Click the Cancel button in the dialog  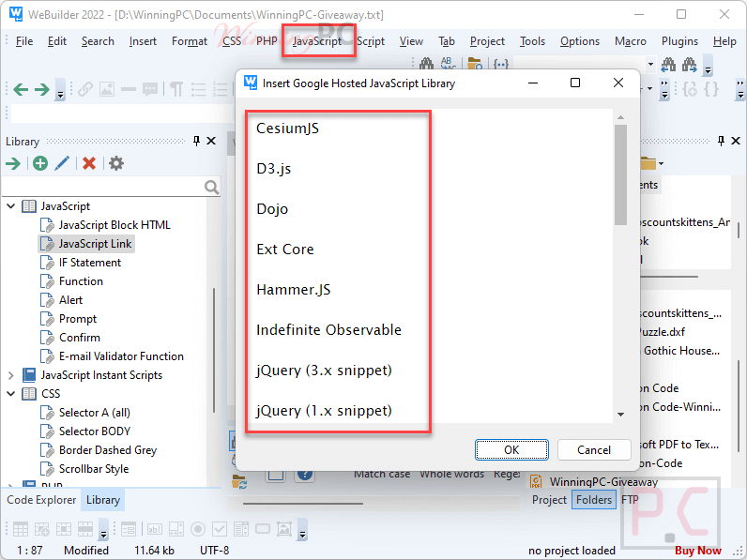[x=594, y=450]
